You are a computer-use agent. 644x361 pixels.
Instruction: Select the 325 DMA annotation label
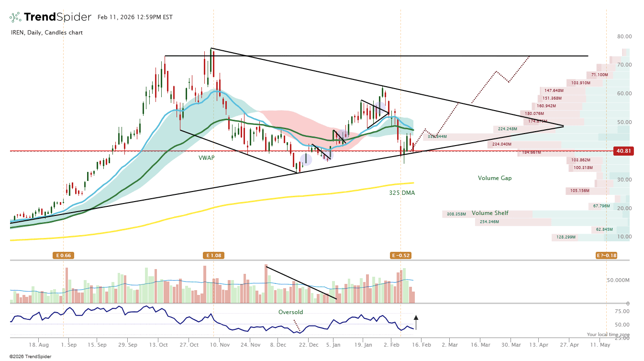click(x=402, y=193)
